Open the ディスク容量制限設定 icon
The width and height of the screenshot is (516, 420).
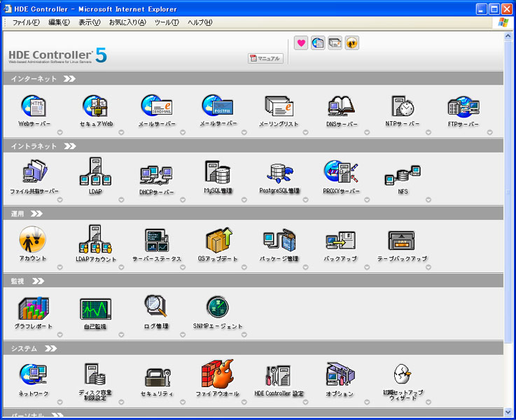pos(95,374)
